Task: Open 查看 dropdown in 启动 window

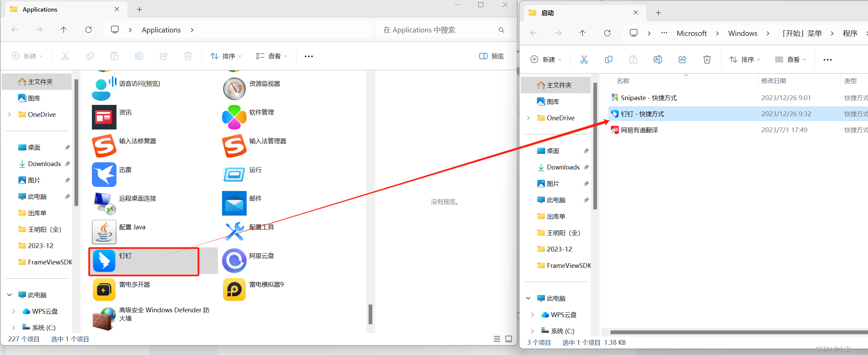Action: click(x=791, y=60)
